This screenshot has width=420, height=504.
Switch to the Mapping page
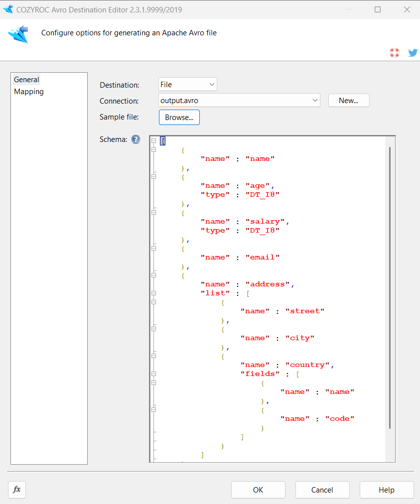click(29, 92)
